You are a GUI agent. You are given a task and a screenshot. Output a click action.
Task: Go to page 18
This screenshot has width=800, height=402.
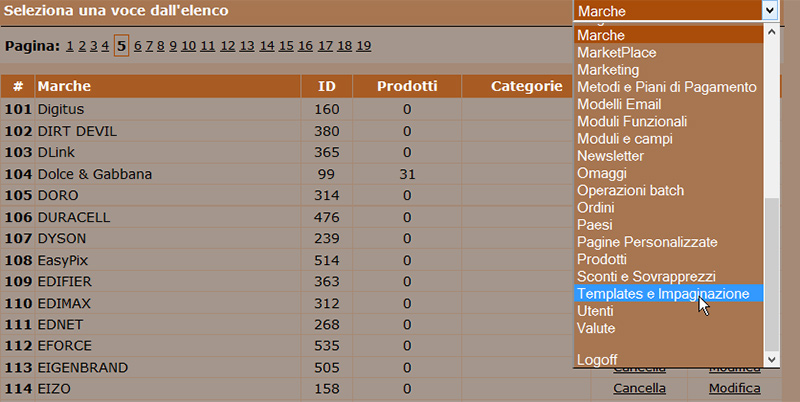[x=344, y=46]
